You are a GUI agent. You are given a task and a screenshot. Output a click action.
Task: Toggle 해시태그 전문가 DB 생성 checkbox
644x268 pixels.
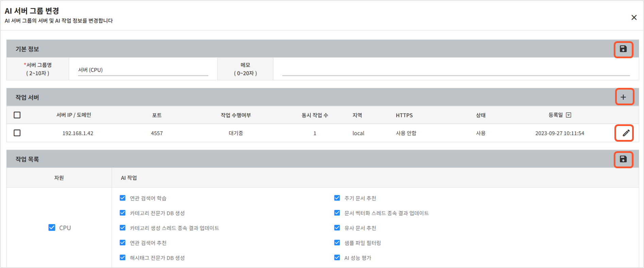click(x=123, y=257)
